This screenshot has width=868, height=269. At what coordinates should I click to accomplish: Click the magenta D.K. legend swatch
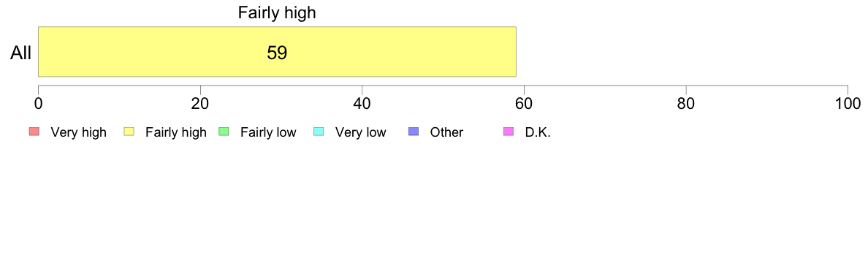[509, 132]
